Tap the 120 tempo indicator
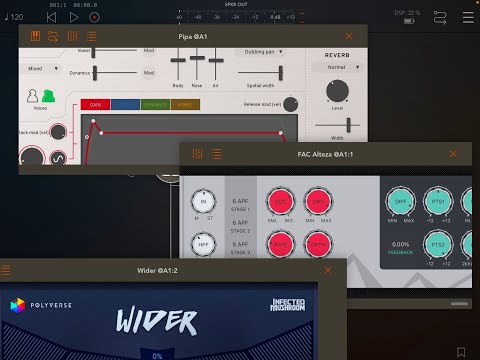Screen dimensions: 480x360 point(14,17)
